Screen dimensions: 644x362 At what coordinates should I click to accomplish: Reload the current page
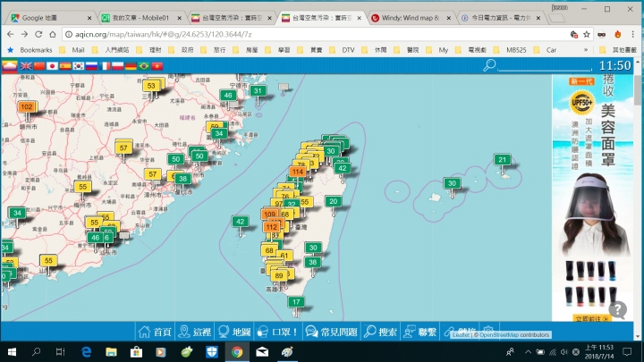click(38, 35)
